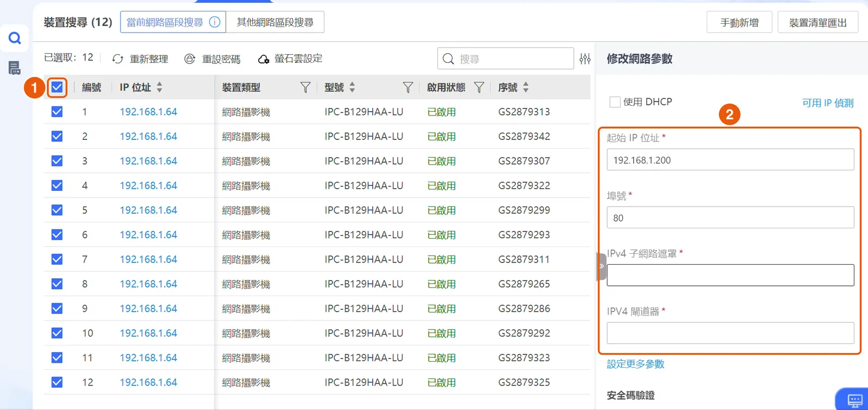Open the device management sidebar icon
The image size is (868, 410).
(15, 68)
